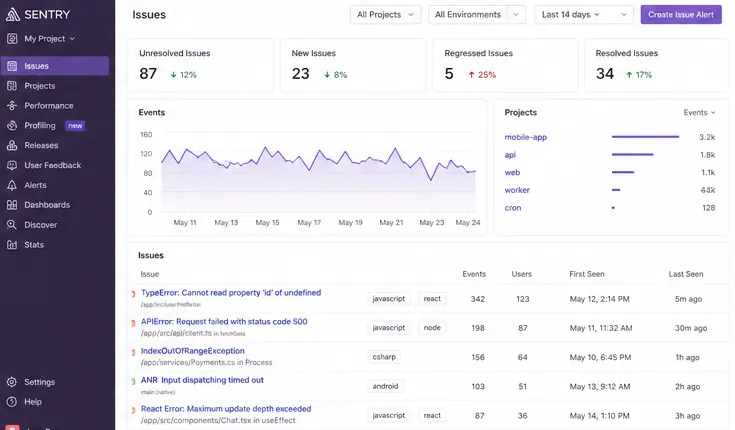
Task: Open the React Error maximum depth issue
Action: tap(226, 409)
